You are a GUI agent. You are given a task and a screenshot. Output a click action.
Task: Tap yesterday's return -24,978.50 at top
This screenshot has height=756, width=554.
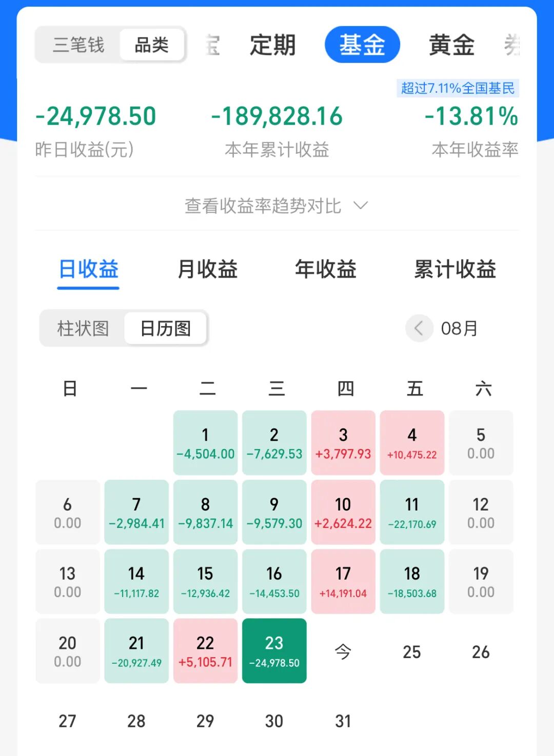pos(95,116)
